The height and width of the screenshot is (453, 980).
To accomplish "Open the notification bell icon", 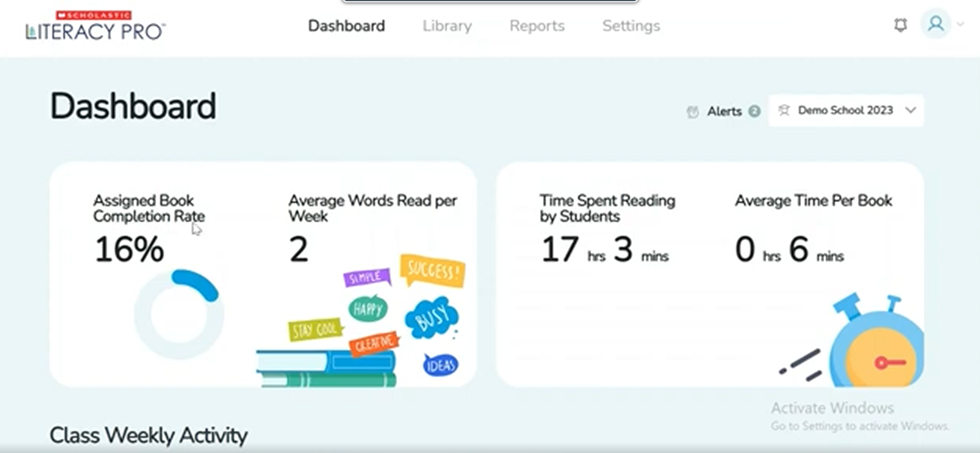I will (901, 25).
